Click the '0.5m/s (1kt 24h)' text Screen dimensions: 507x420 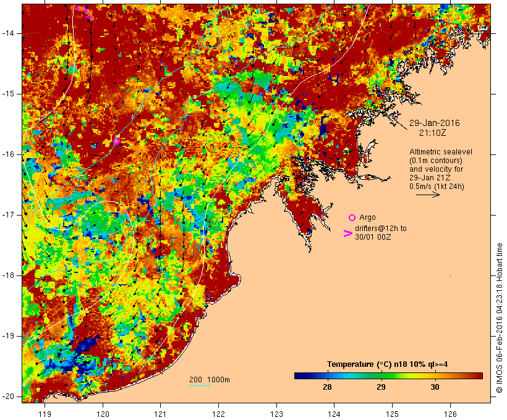pyautogui.click(x=437, y=187)
